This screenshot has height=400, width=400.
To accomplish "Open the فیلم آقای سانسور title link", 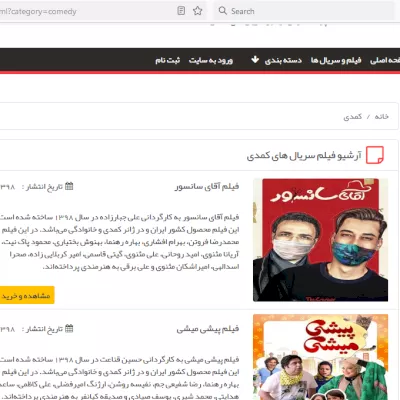I will pos(207,186).
